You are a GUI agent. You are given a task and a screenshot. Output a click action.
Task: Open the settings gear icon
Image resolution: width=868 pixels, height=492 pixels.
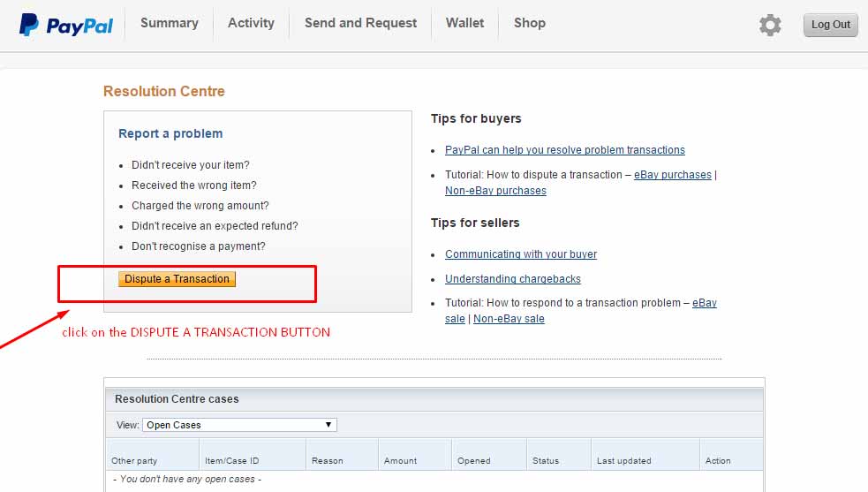[770, 25]
